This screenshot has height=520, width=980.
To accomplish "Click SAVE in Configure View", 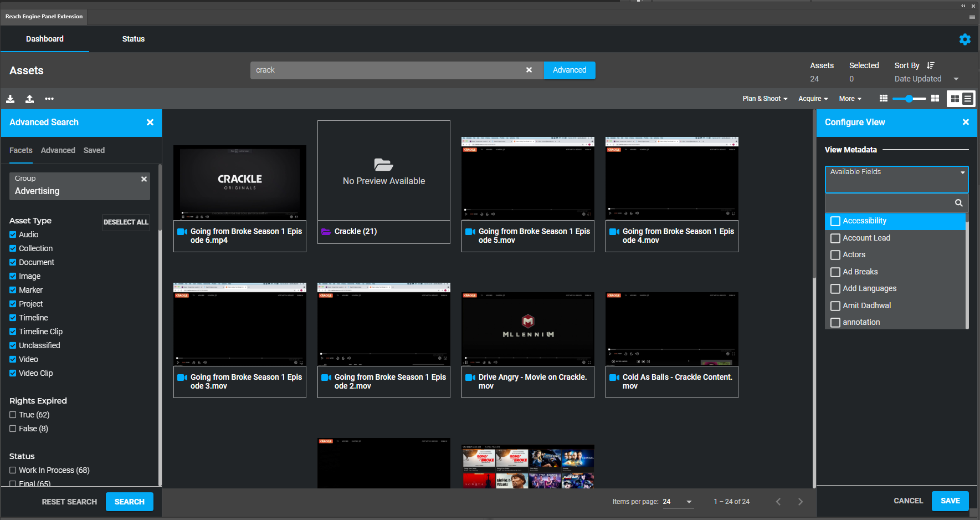I will (950, 501).
